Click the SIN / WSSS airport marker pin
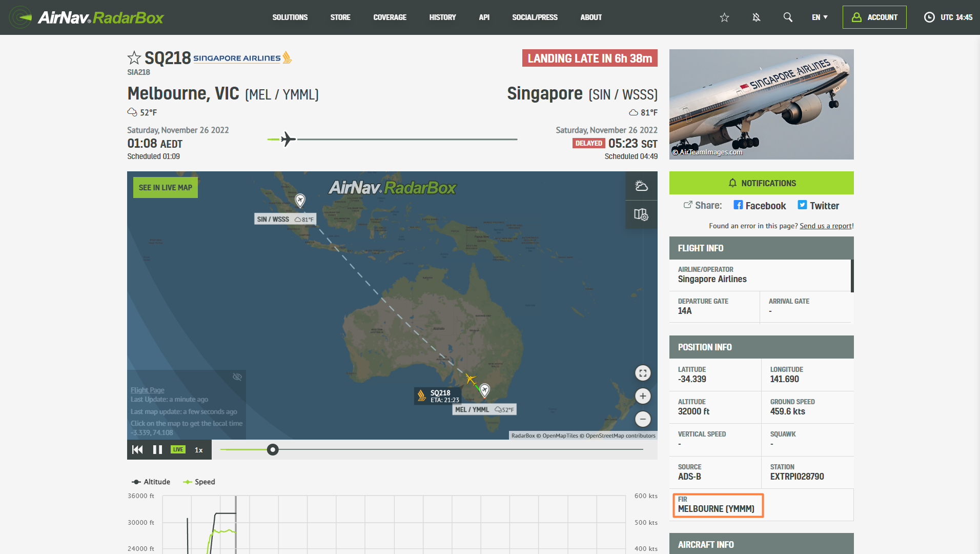Image resolution: width=980 pixels, height=554 pixels. point(300,200)
